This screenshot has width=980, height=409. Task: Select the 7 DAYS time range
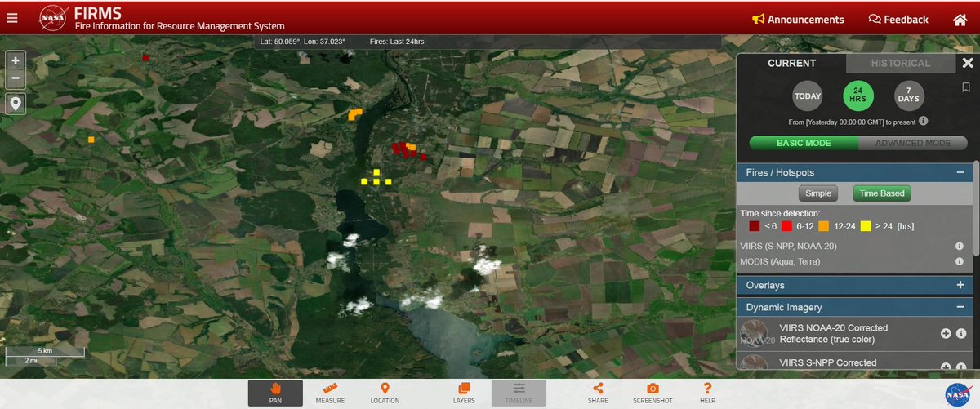[x=909, y=96]
